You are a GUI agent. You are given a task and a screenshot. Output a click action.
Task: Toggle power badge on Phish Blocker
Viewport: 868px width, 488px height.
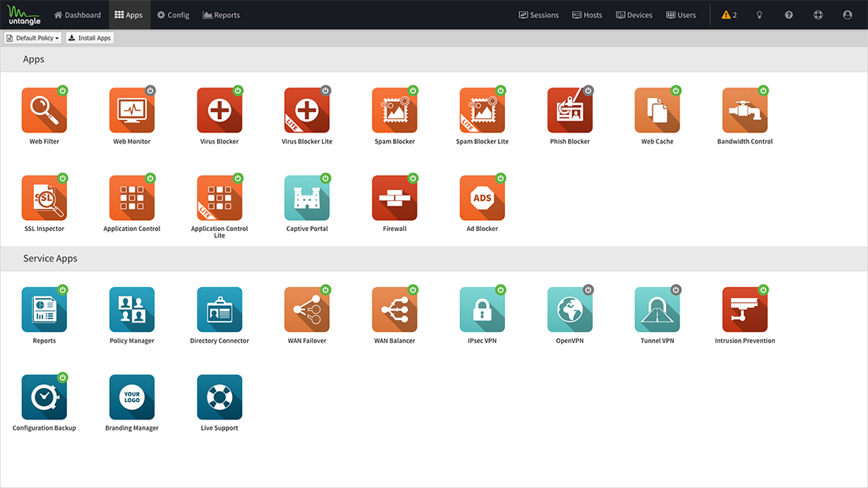(x=588, y=91)
